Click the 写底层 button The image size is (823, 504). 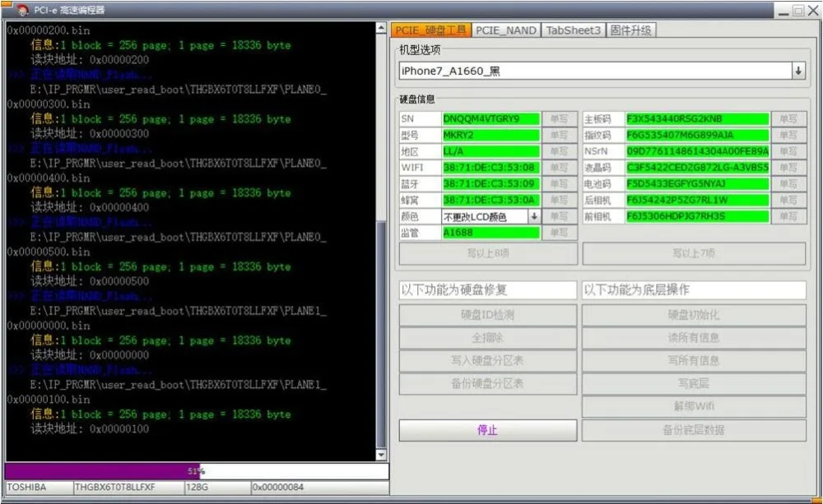tap(694, 383)
